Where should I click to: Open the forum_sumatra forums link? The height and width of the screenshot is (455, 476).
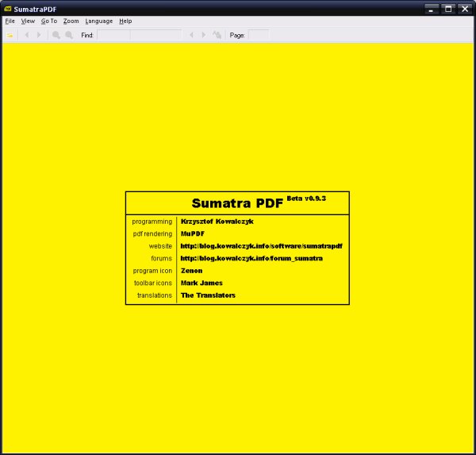pos(251,258)
